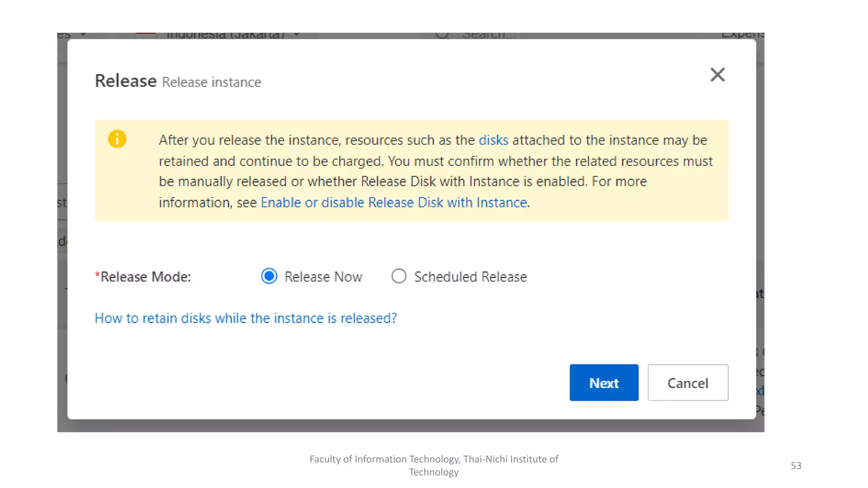Viewport: 868px width, 488px height.
Task: Click the 'Release' dialog title heading
Action: point(125,81)
